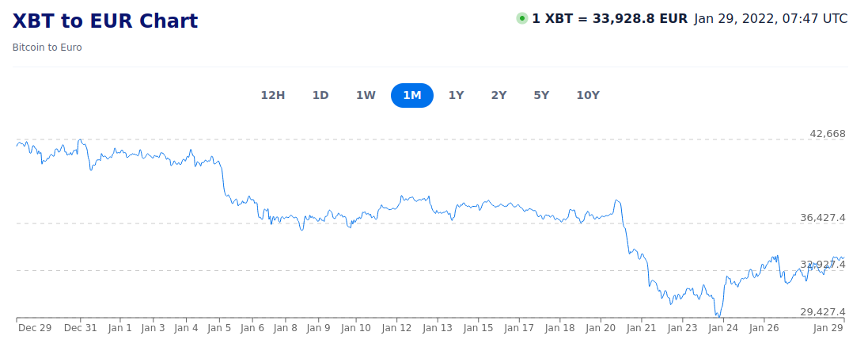The image size is (868, 351).
Task: Click the 'Jan 29' date label
Action: point(828,328)
